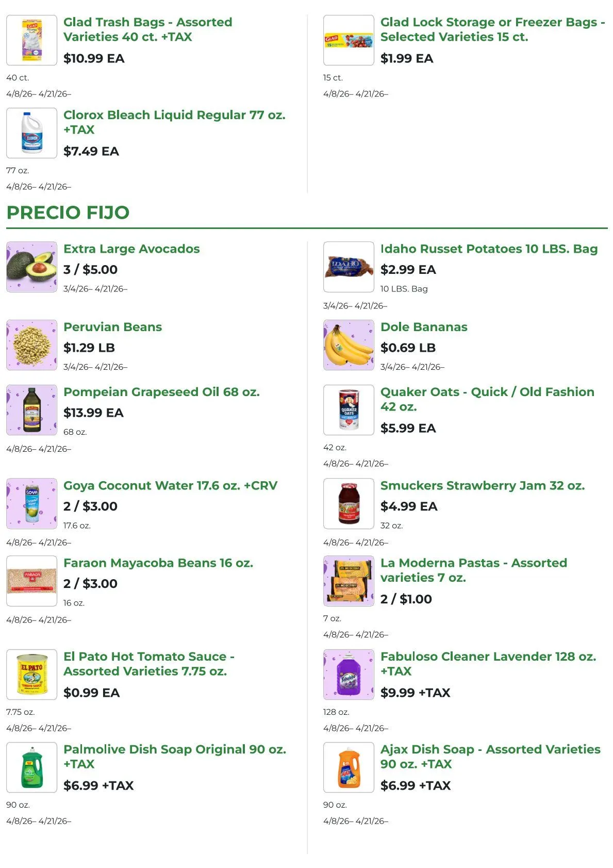Select the Goya Coconut Water title link
This screenshot has height=868, width=613.
click(x=170, y=486)
